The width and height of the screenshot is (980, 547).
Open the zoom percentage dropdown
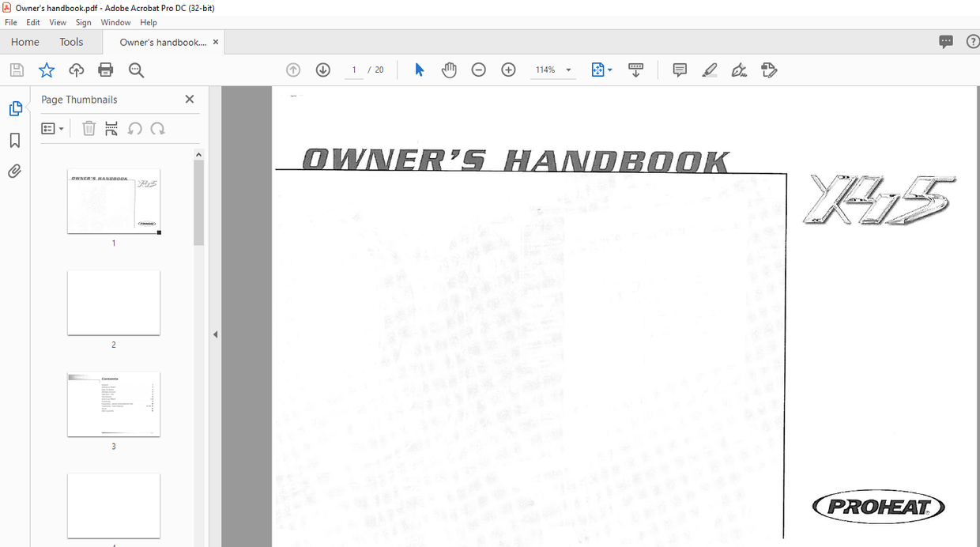tap(567, 70)
